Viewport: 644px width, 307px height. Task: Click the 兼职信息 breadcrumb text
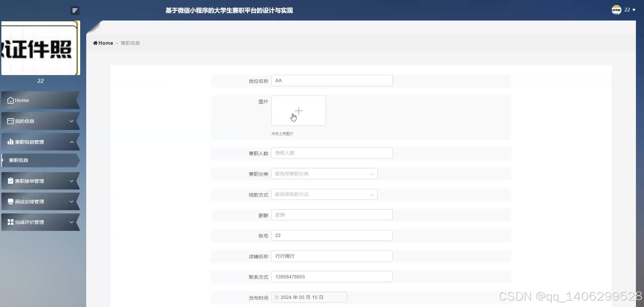coord(130,43)
